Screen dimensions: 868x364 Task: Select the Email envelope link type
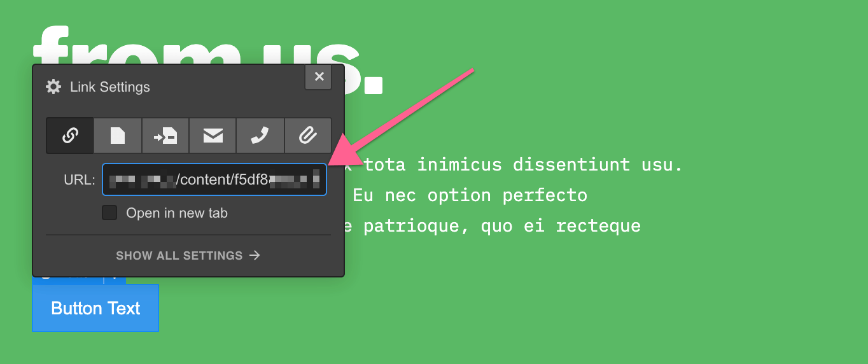pos(213,136)
